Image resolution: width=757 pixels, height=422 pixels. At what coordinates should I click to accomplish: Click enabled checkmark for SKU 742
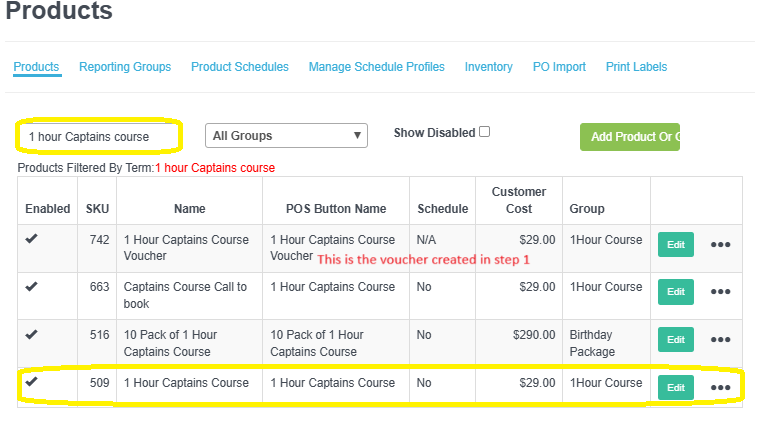[31, 239]
